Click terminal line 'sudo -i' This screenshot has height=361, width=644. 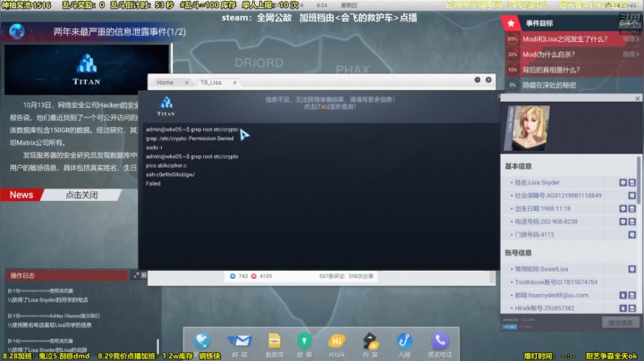click(154, 147)
